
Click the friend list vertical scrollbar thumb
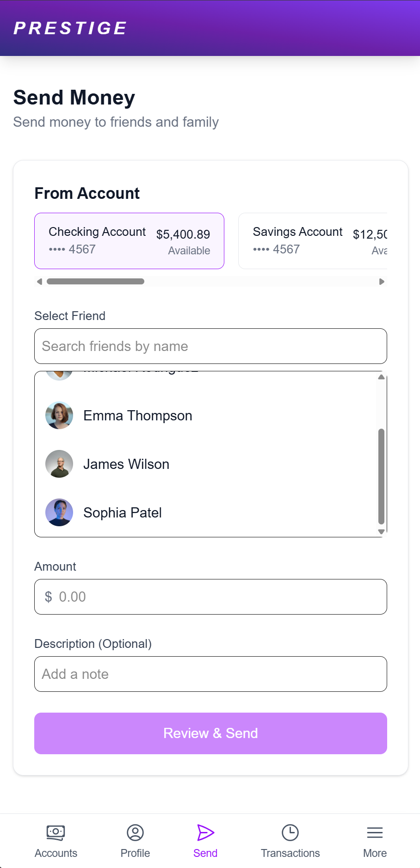[381, 476]
